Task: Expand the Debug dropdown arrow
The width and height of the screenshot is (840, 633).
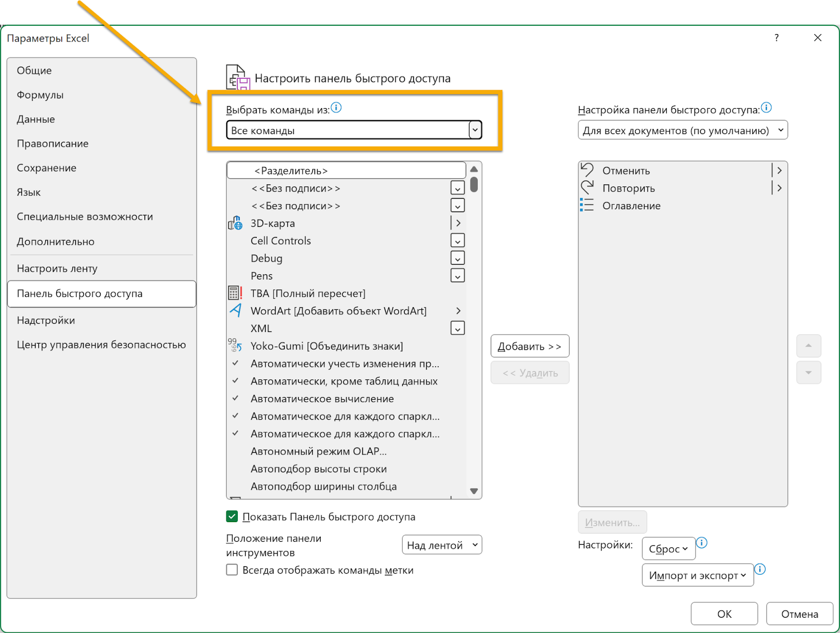Action: pos(458,258)
